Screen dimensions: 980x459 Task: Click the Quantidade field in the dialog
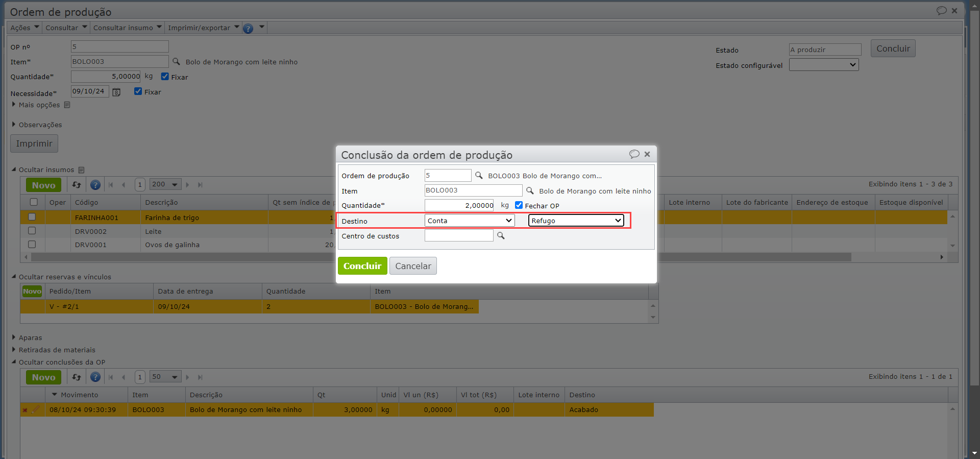pyautogui.click(x=459, y=205)
